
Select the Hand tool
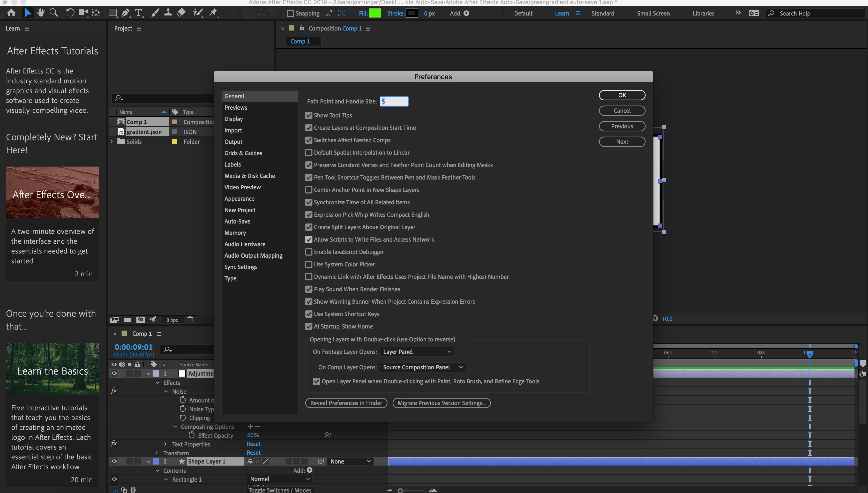(x=41, y=13)
